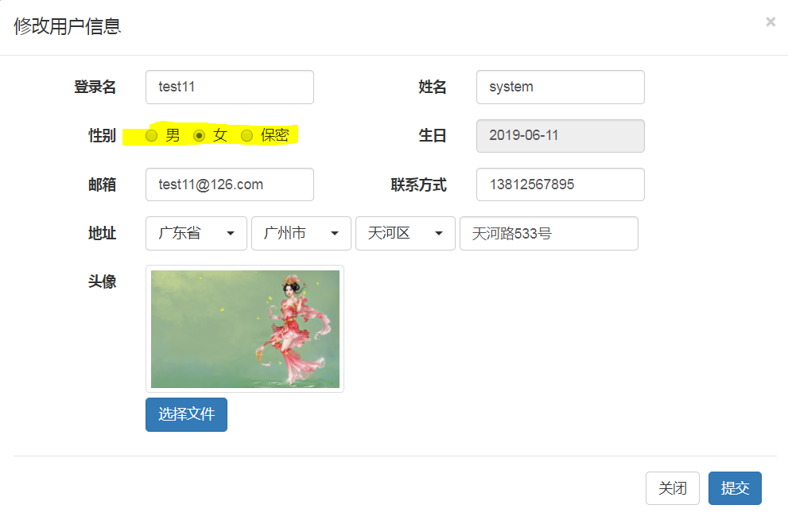The height and width of the screenshot is (532, 788).
Task: Click the dialog title 修改用户信息
Action: pyautogui.click(x=66, y=26)
